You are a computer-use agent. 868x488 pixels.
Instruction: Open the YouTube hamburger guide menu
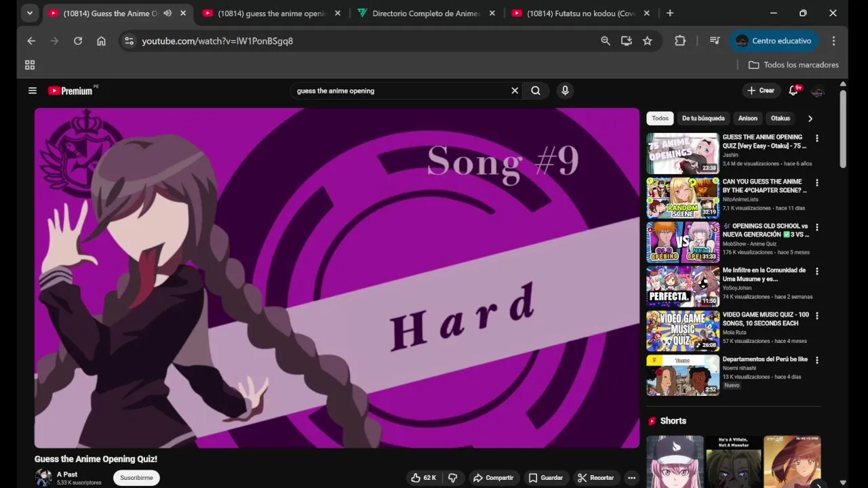pos(32,91)
